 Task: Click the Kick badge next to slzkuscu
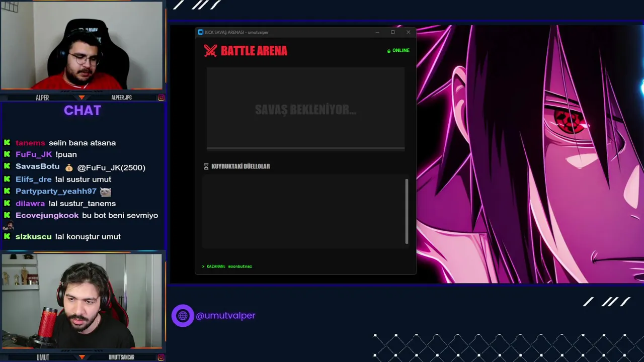coord(7,236)
